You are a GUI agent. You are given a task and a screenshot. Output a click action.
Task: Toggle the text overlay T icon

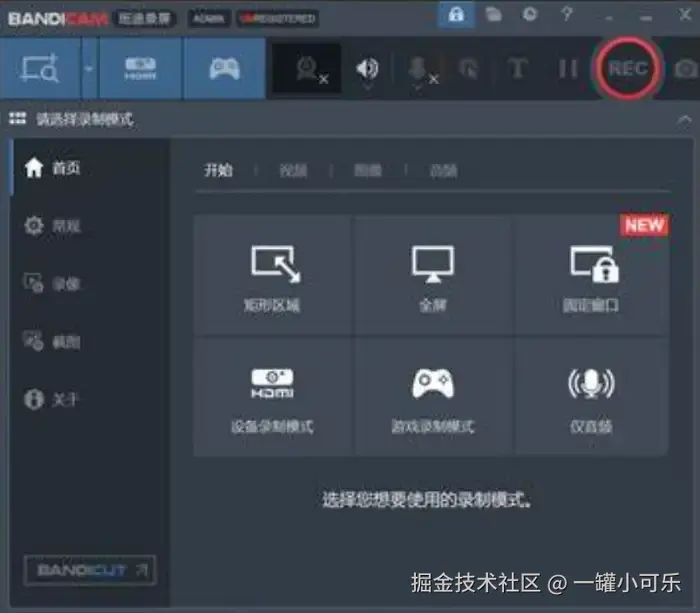point(517,68)
